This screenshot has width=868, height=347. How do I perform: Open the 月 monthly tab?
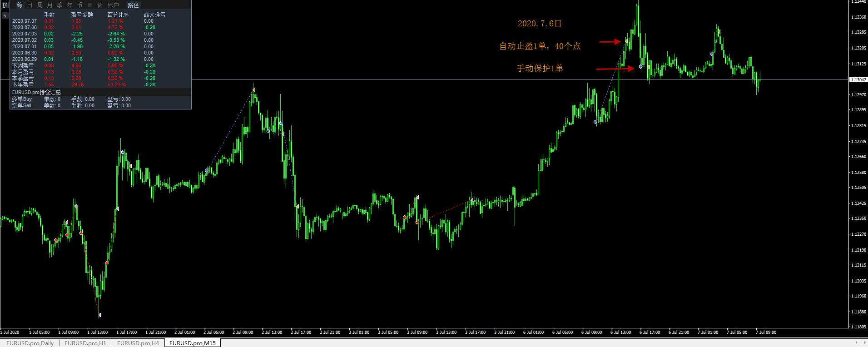(x=50, y=5)
